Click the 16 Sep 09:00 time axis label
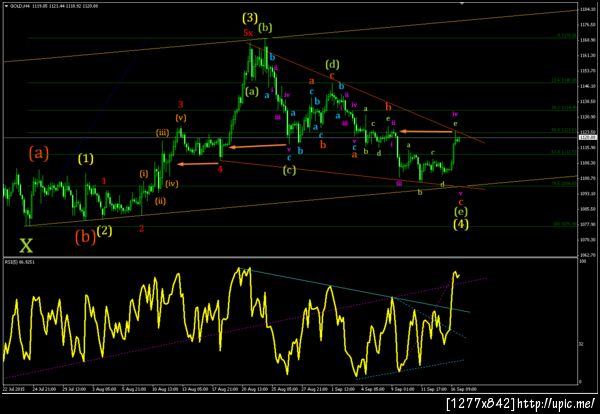 click(x=465, y=389)
